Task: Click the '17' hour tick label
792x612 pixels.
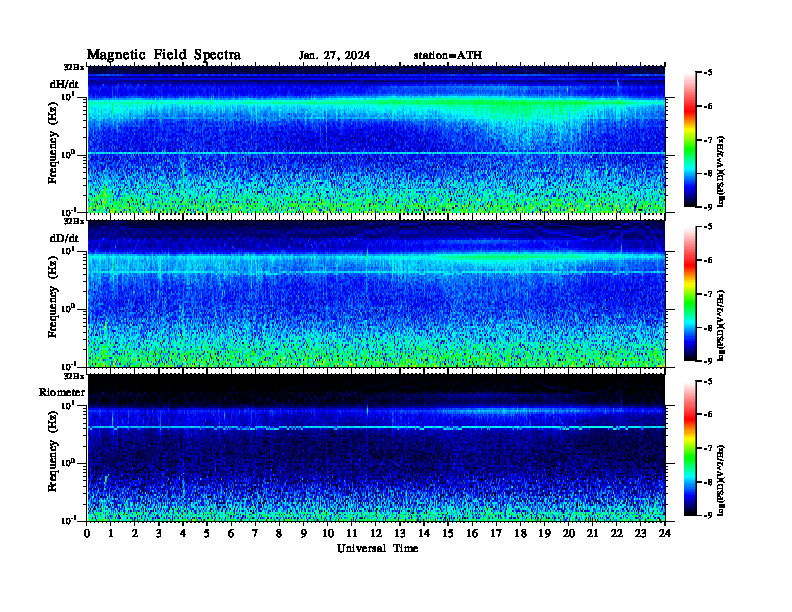Action: pyautogui.click(x=496, y=534)
